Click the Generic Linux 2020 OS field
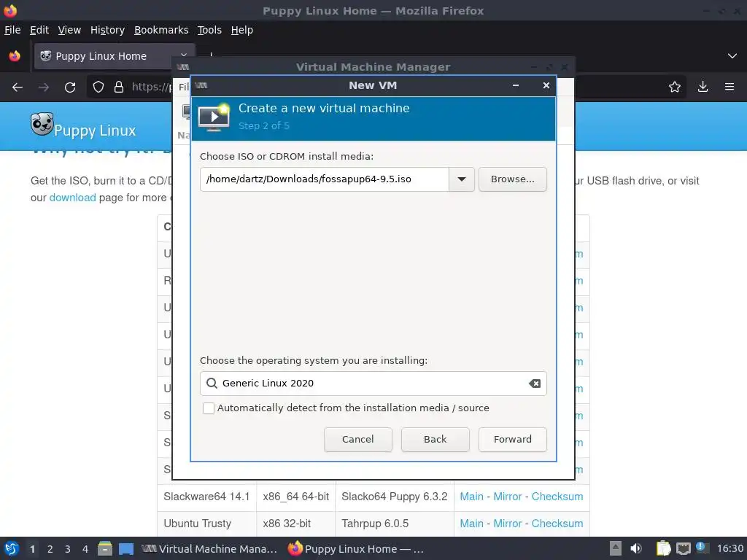Image resolution: width=747 pixels, height=560 pixels. pyautogui.click(x=373, y=384)
